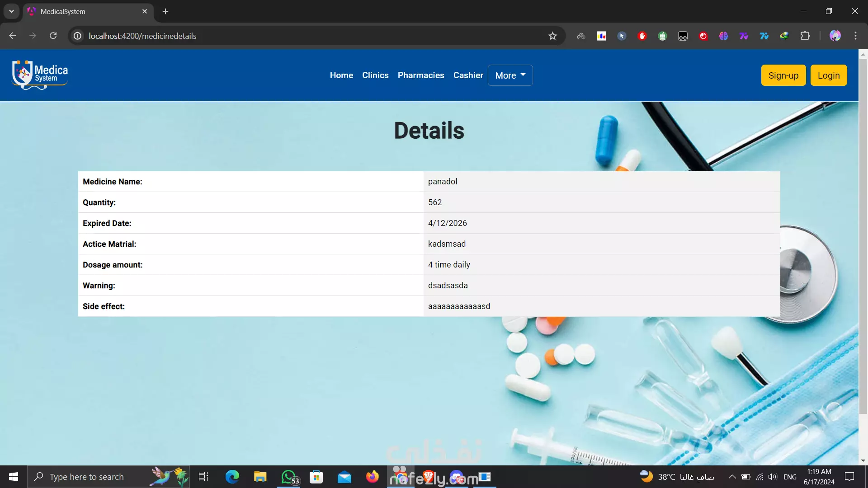Open File Explorer from the taskbar

click(260, 477)
